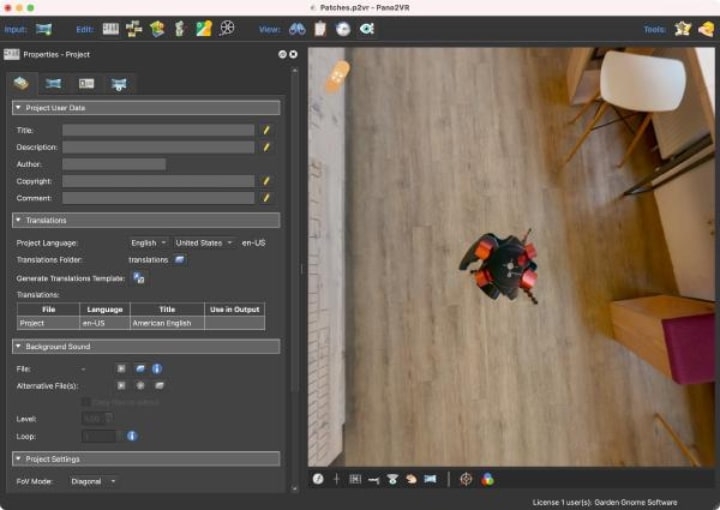Screen dimensions: 720x510
Task: Toggle the greyed copy-files checkbox under Alternative File(s)
Action: click(85, 402)
